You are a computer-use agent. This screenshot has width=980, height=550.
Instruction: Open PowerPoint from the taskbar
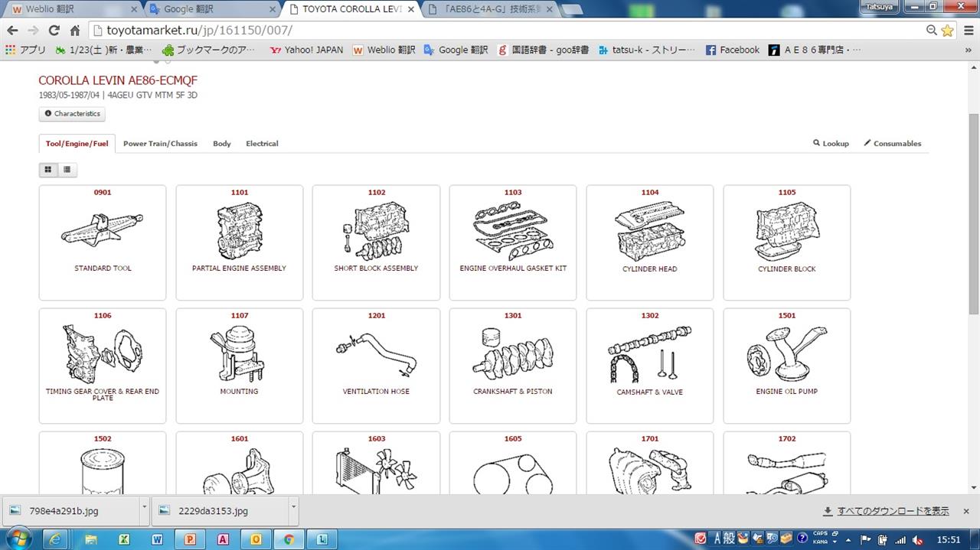pyautogui.click(x=190, y=539)
